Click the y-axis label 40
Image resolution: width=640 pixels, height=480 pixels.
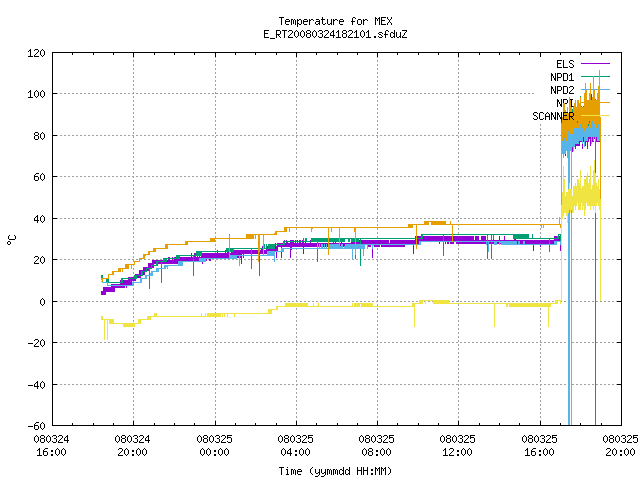tap(39, 219)
